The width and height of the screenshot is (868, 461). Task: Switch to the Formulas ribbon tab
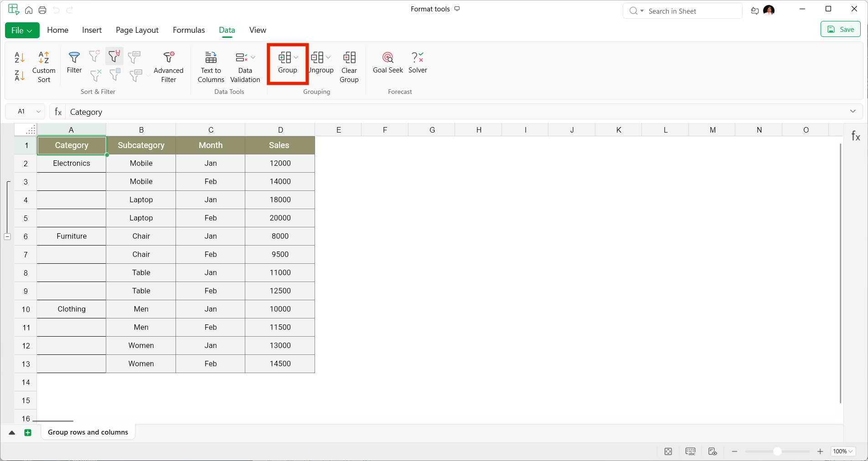189,30
